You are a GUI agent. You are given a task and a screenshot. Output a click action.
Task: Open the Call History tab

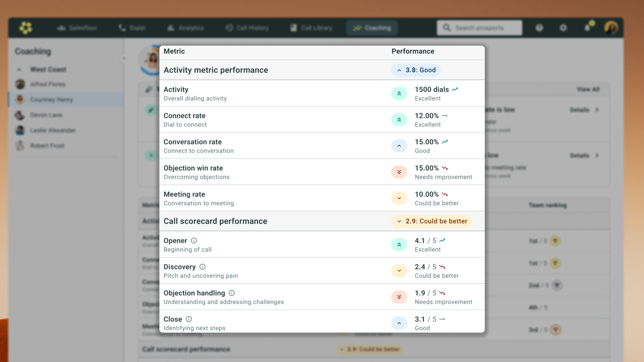click(247, 28)
